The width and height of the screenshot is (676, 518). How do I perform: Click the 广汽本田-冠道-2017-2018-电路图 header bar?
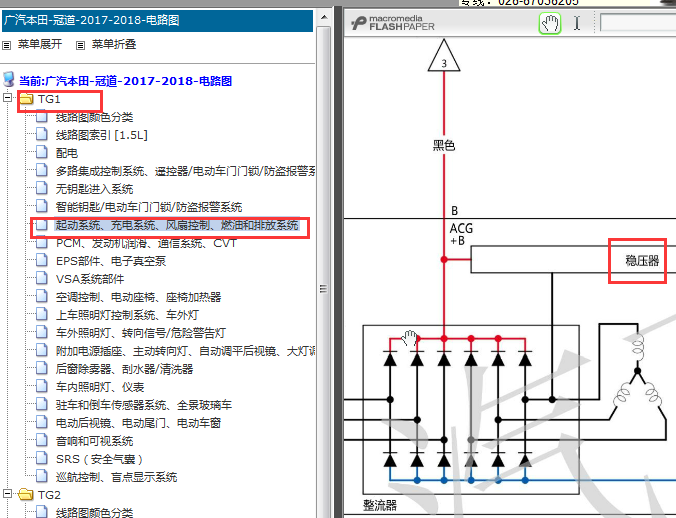pyautogui.click(x=157, y=20)
